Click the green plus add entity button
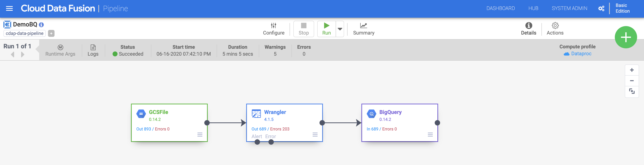Viewport: 644px width, 165px height. (626, 37)
